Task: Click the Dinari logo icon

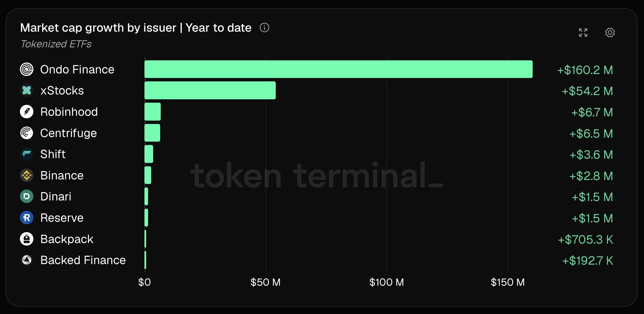Action: (x=27, y=196)
